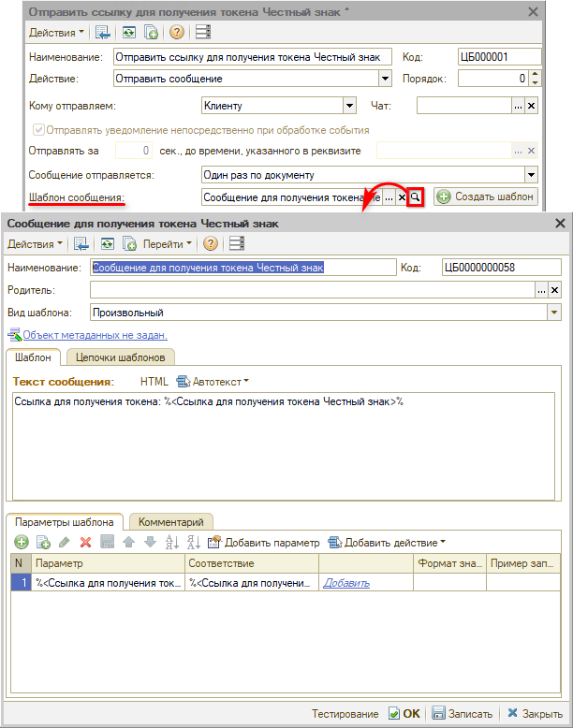Toggle Отправлять уведомление непосредственно checkbox
Image resolution: width=573 pixels, height=728 pixels.
pyautogui.click(x=38, y=130)
